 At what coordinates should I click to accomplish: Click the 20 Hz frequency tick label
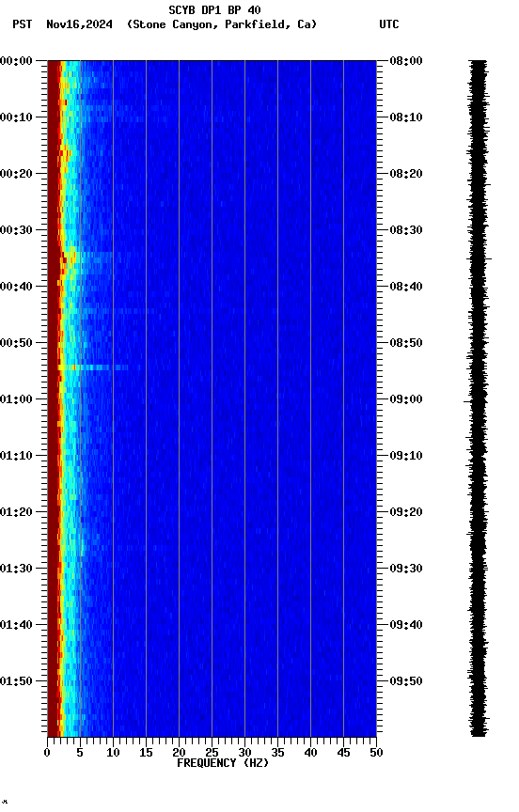point(179,753)
